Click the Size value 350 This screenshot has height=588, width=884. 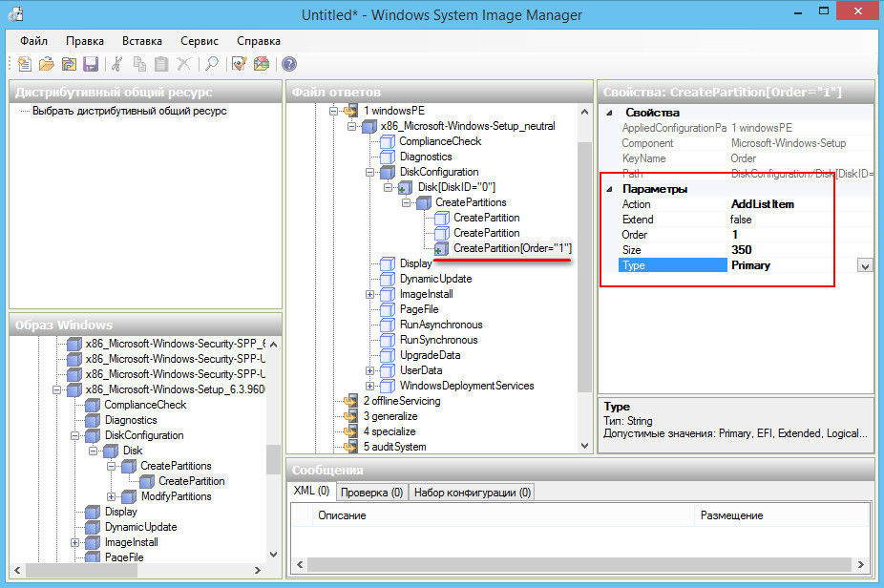tap(742, 250)
